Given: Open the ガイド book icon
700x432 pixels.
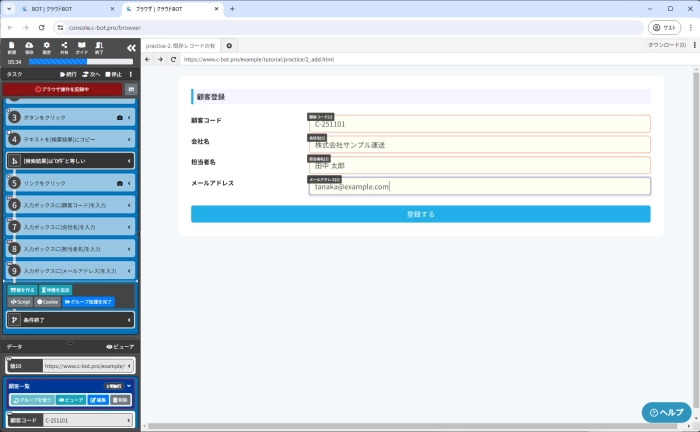Looking at the screenshot, I should coord(82,47).
